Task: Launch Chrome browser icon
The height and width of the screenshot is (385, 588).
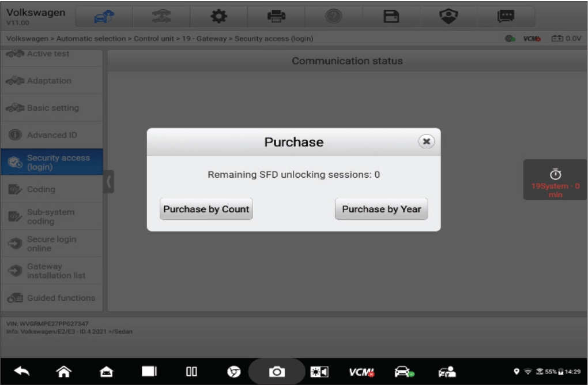Action: point(234,372)
